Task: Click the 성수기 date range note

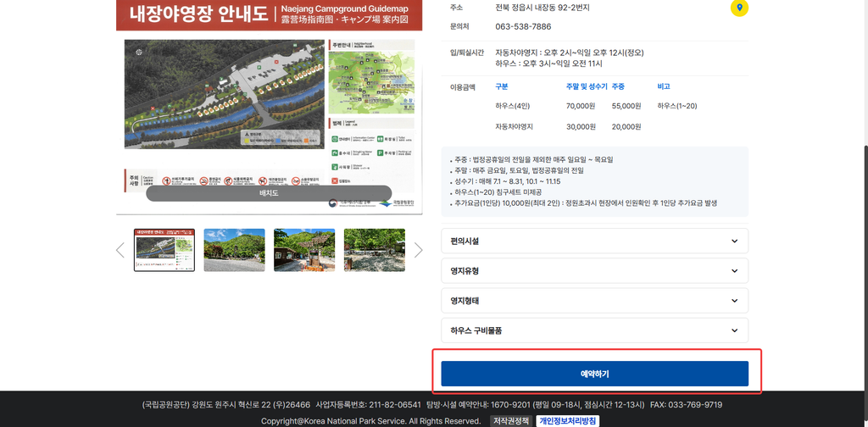Action: [x=509, y=181]
